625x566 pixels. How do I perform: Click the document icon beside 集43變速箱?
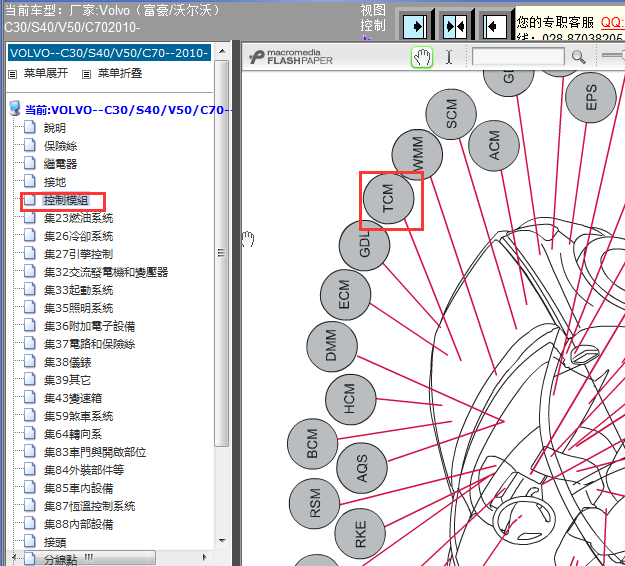[29, 397]
